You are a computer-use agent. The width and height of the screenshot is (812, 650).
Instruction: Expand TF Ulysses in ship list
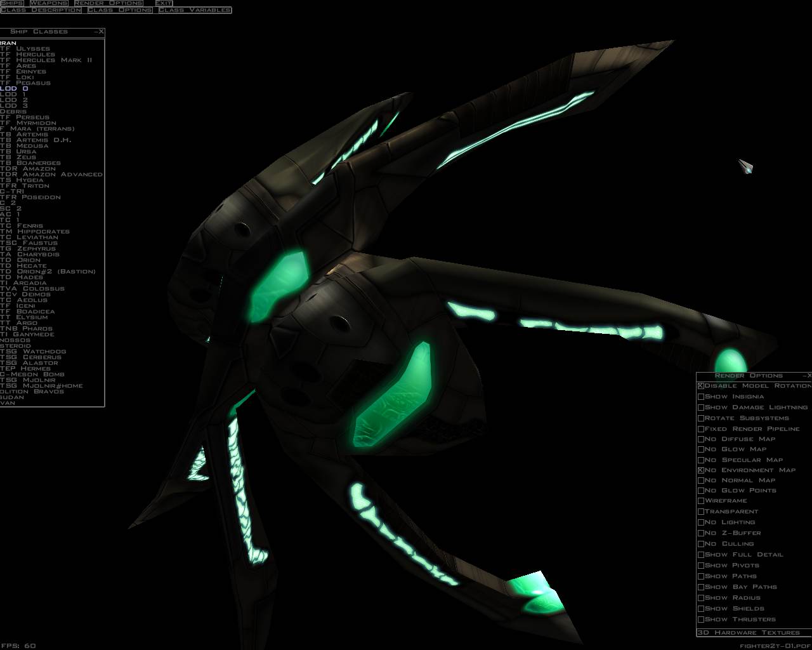coord(25,49)
